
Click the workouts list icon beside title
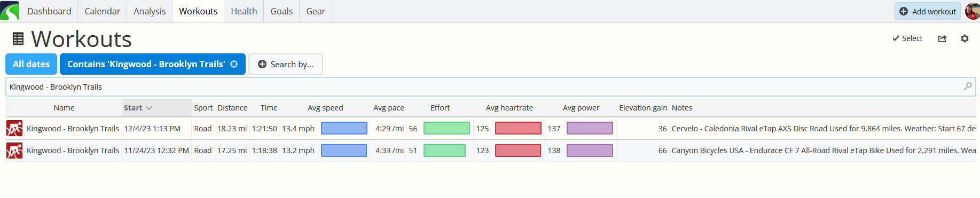pos(18,39)
